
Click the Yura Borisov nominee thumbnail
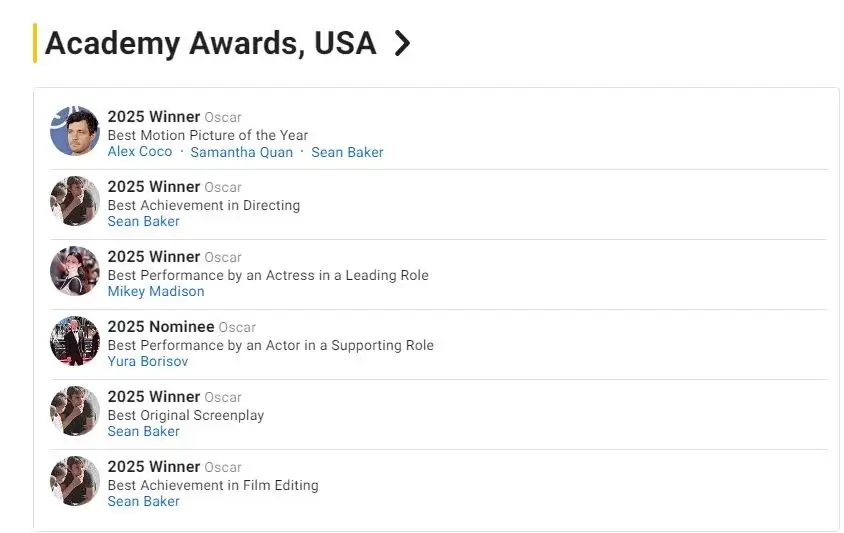75,341
